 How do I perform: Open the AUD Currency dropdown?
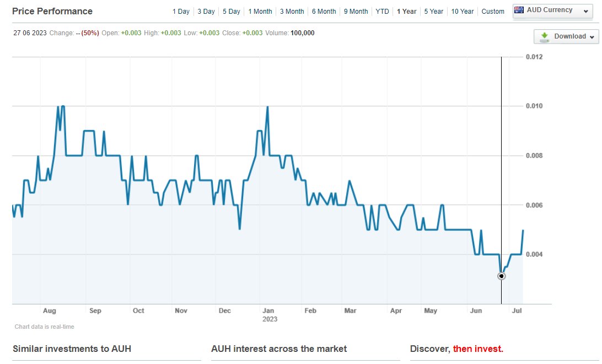tap(552, 11)
